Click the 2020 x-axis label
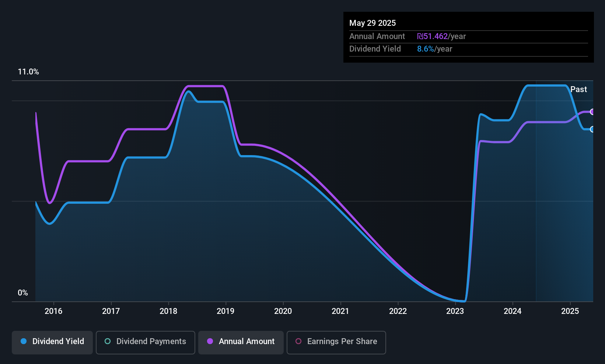Image resolution: width=605 pixels, height=364 pixels. tap(283, 311)
